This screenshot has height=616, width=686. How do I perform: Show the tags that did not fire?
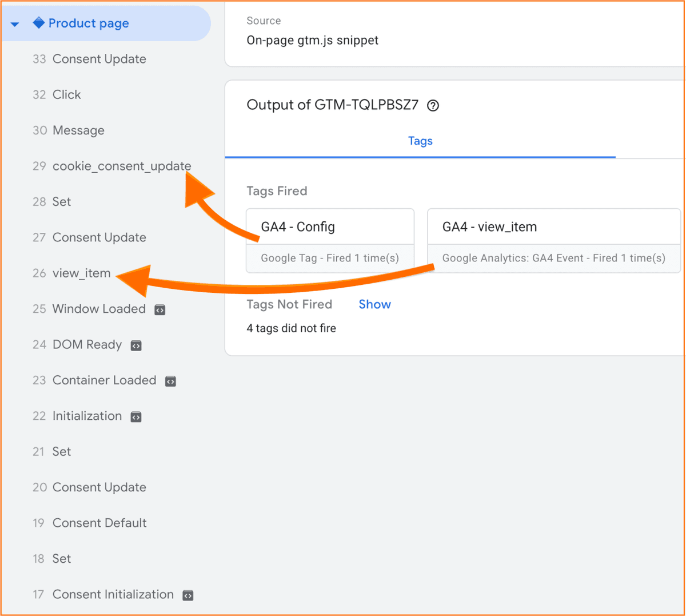pyautogui.click(x=374, y=304)
